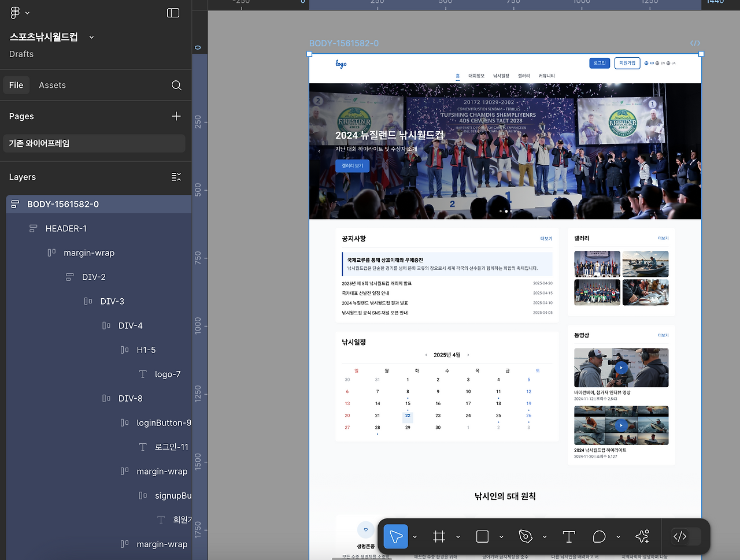Click 더보기 in the 갤러리 card
740x560 pixels.
[663, 238]
